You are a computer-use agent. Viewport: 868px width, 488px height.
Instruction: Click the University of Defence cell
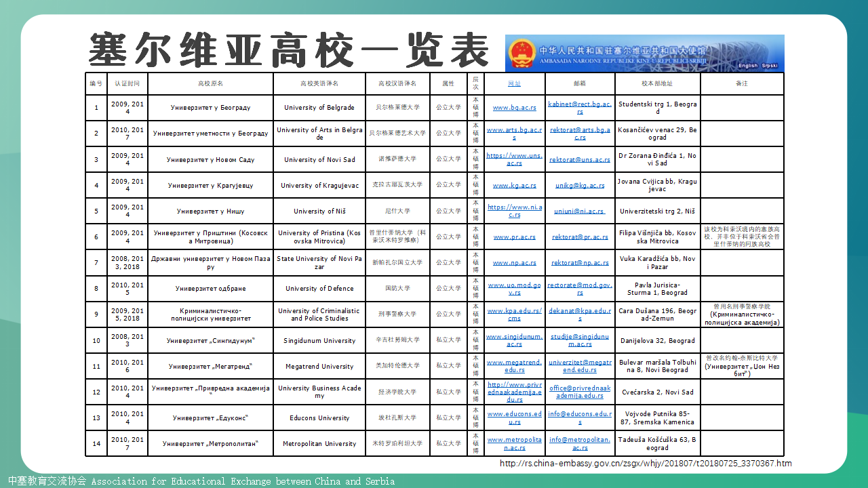[319, 289]
